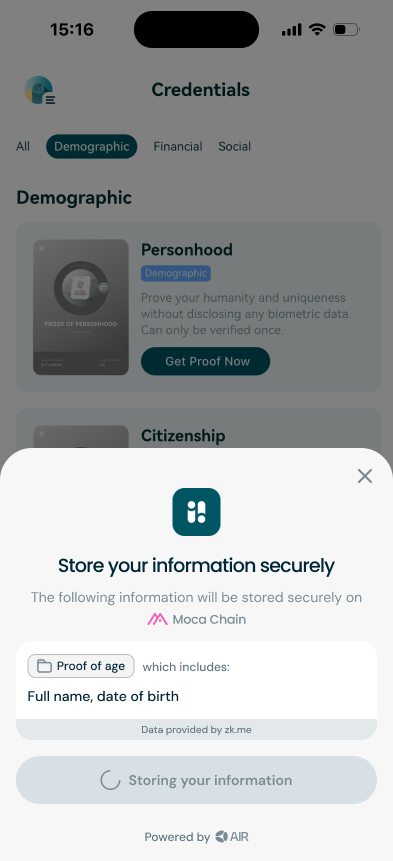Tap Get Proof Now for Personhood

[205, 361]
